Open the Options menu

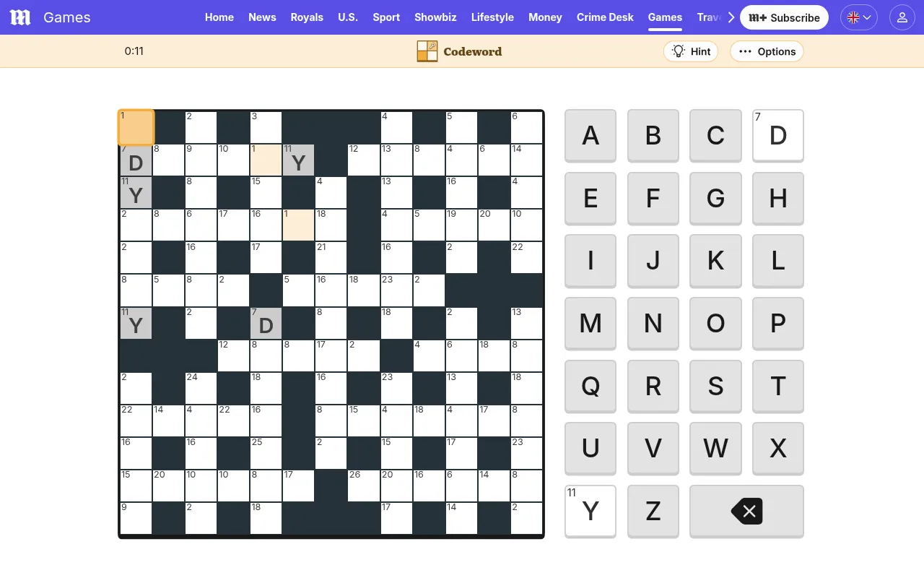click(767, 51)
